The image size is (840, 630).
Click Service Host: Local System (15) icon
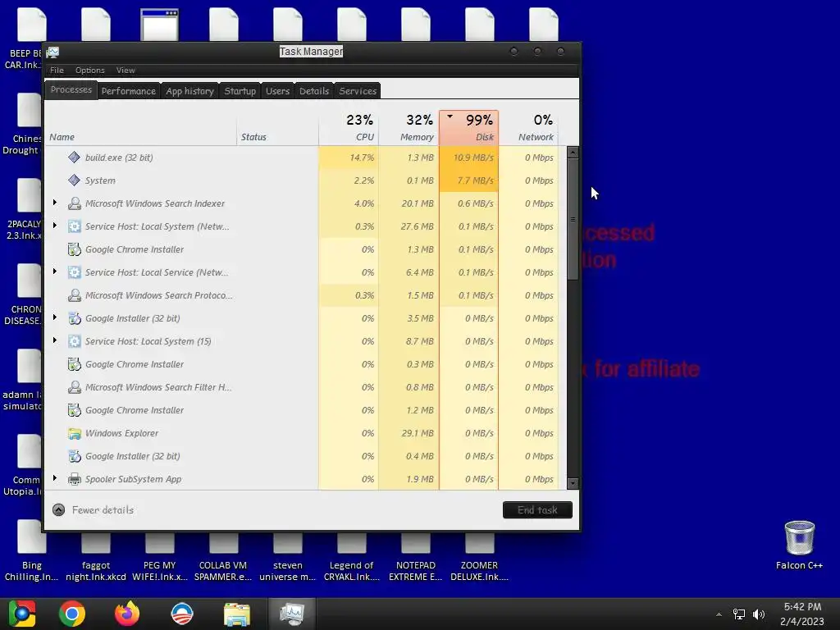(74, 341)
